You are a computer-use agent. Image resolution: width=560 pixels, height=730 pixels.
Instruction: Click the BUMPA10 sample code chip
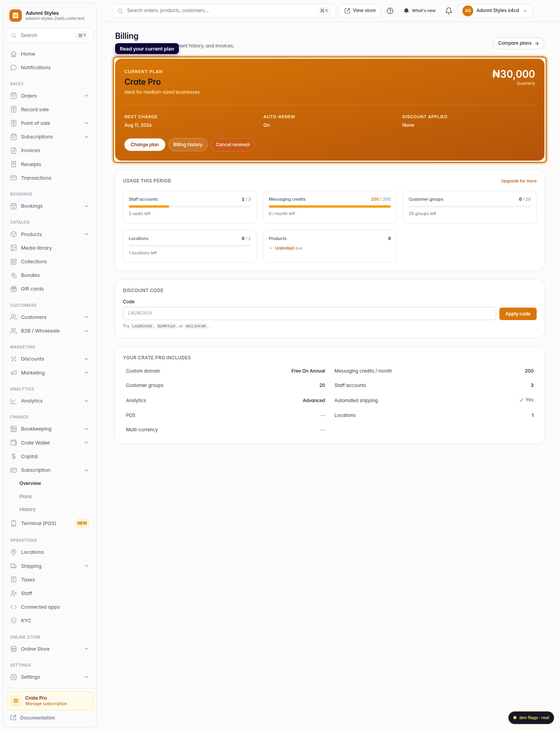(166, 326)
